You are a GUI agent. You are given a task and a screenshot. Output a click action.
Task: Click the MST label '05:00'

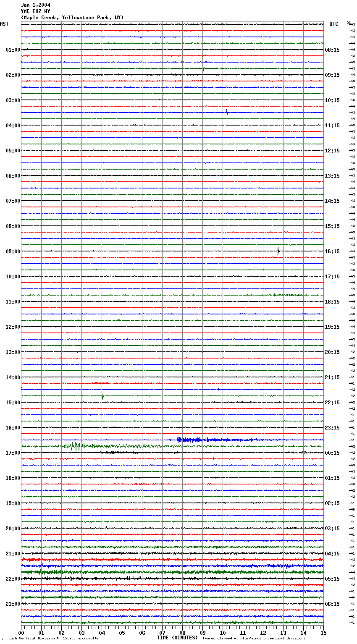13,151
